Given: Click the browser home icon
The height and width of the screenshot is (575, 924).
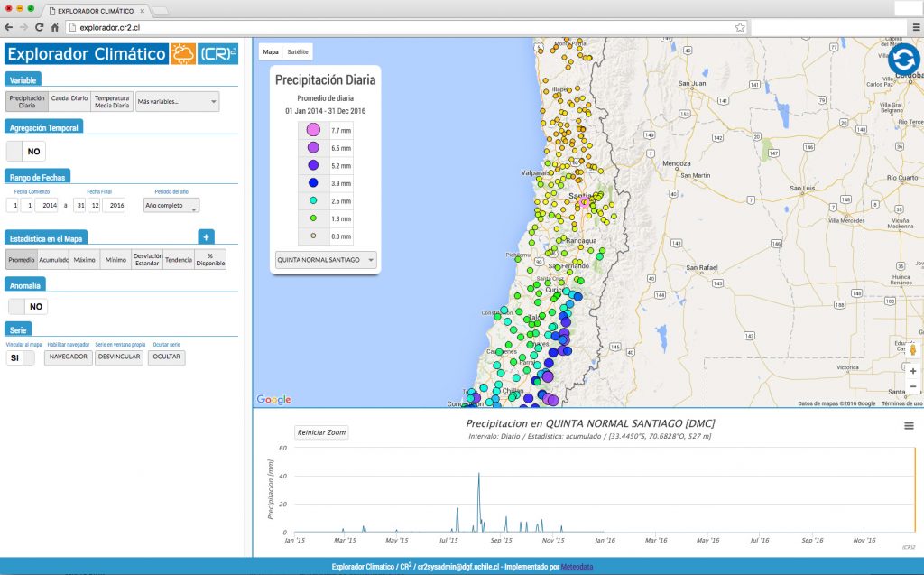Looking at the screenshot, I should coord(55,28).
